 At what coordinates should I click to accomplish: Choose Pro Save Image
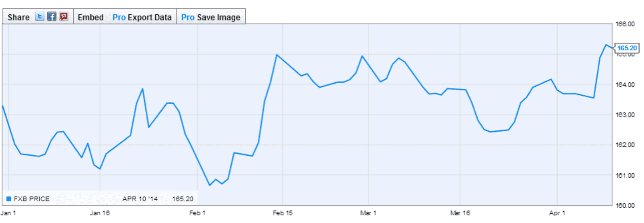[211, 17]
